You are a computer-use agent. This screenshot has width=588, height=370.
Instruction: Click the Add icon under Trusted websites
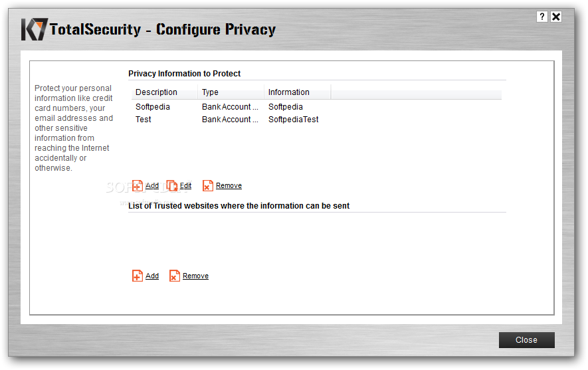point(138,276)
